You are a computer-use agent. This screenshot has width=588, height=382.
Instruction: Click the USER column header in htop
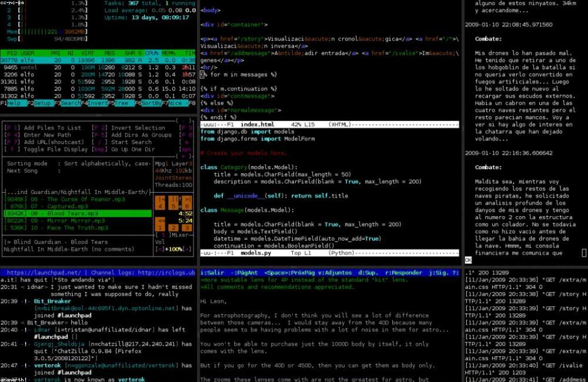28,53
